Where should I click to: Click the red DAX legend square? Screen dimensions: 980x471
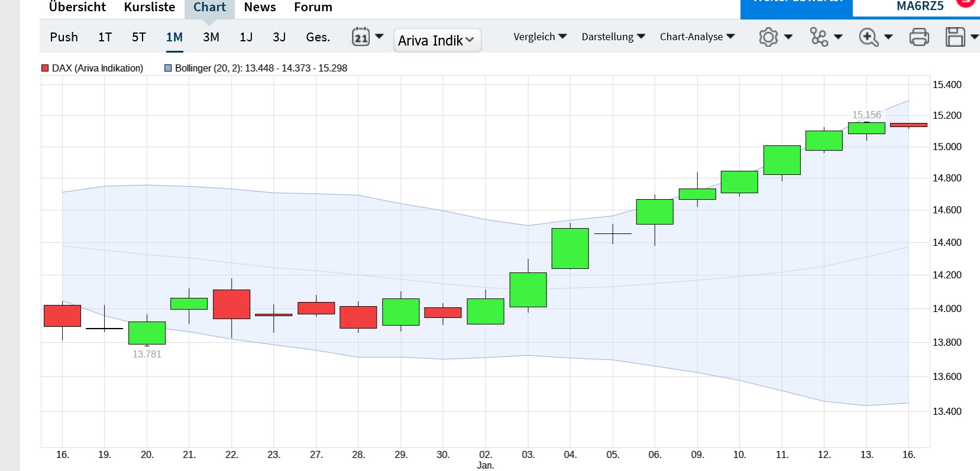[45, 68]
